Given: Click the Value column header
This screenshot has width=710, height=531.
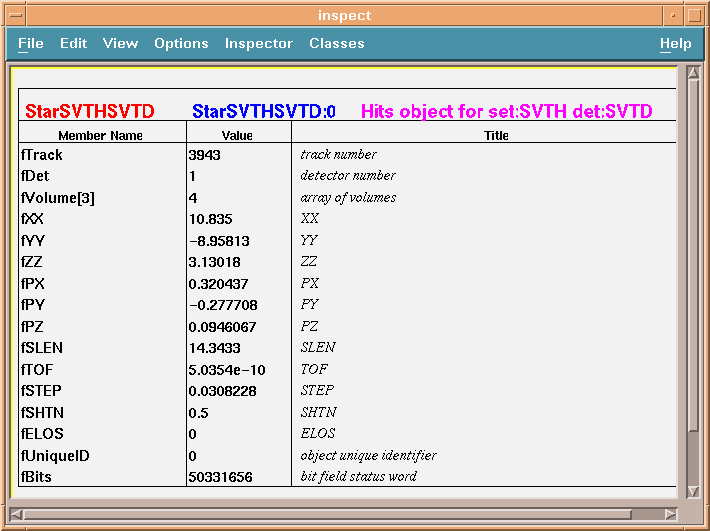Looking at the screenshot, I should point(237,135).
